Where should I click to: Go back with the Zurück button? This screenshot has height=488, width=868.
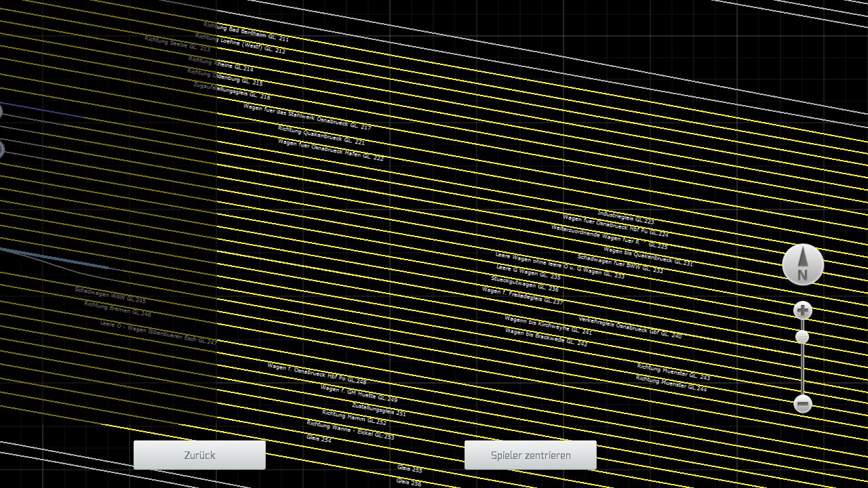coord(199,455)
